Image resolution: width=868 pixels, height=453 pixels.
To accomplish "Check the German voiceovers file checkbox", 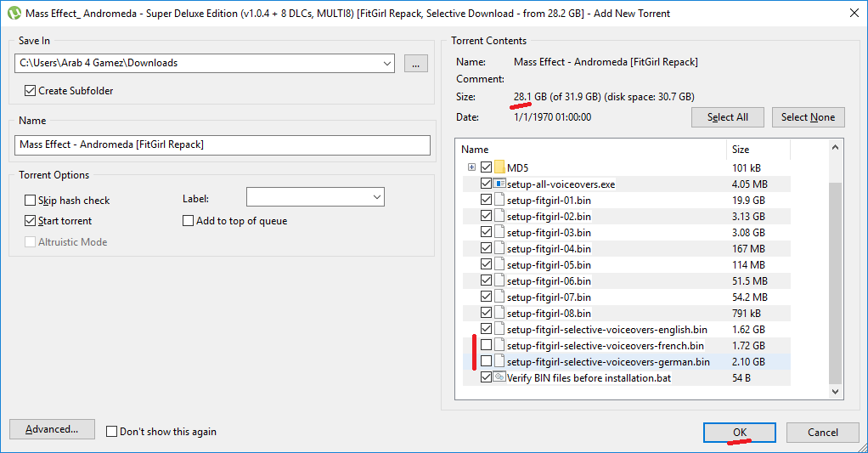I will [486, 361].
